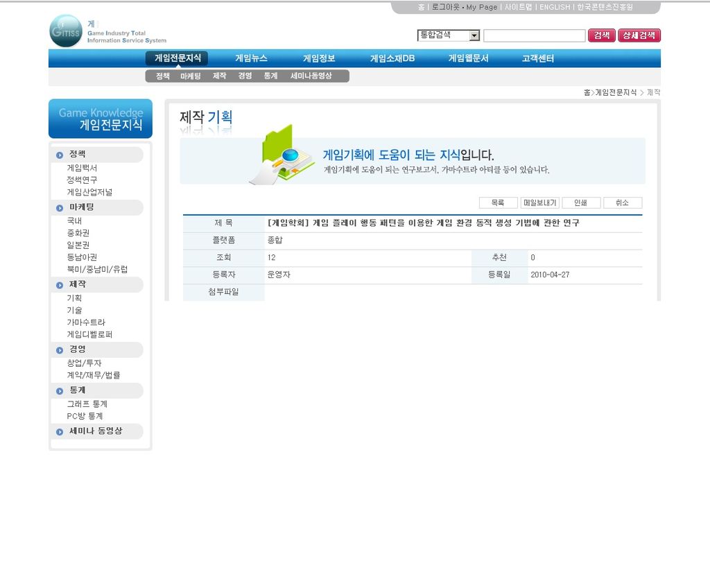The width and height of the screenshot is (710, 588).
Task: Click the 메일보내기 button
Action: (539, 202)
